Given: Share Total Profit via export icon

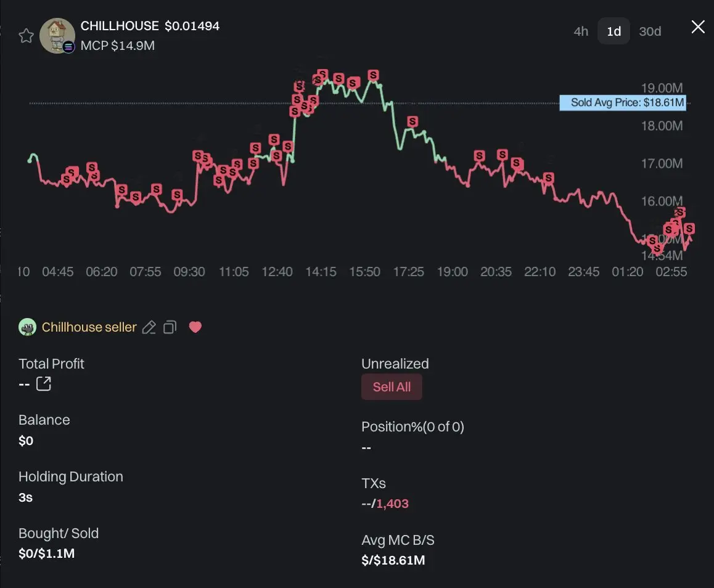Looking at the screenshot, I should [x=44, y=383].
